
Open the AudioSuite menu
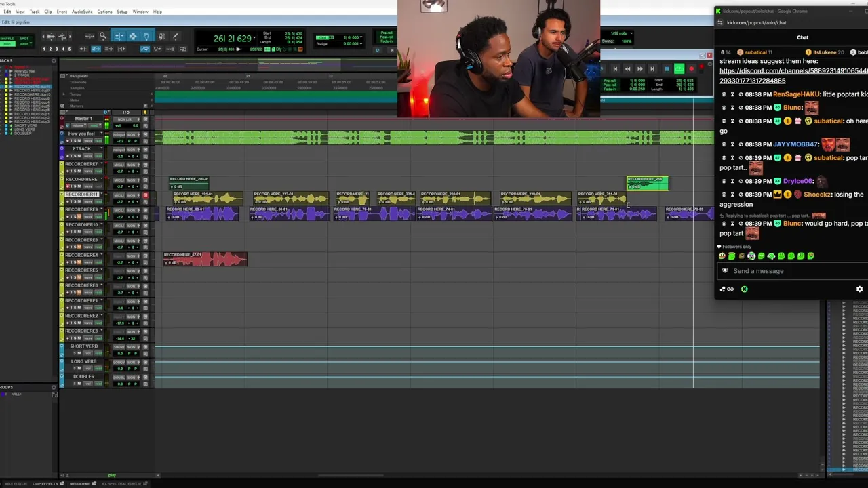(x=82, y=12)
